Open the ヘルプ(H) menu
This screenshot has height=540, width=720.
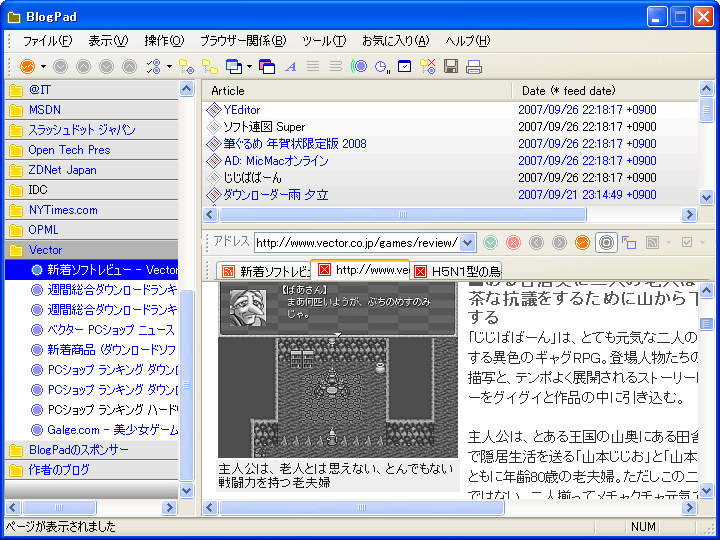pyautogui.click(x=467, y=41)
